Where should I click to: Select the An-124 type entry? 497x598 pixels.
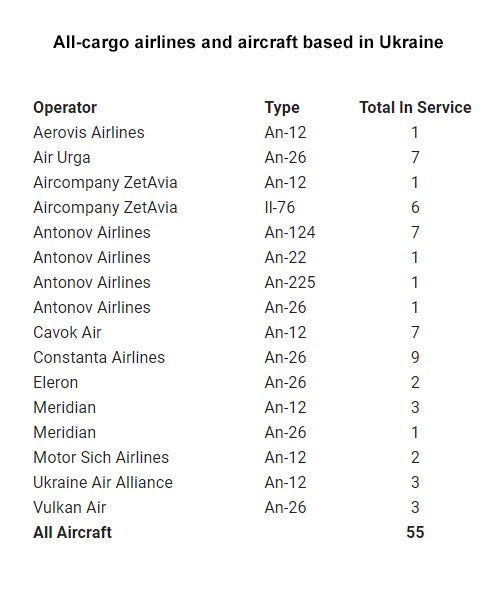290,233
